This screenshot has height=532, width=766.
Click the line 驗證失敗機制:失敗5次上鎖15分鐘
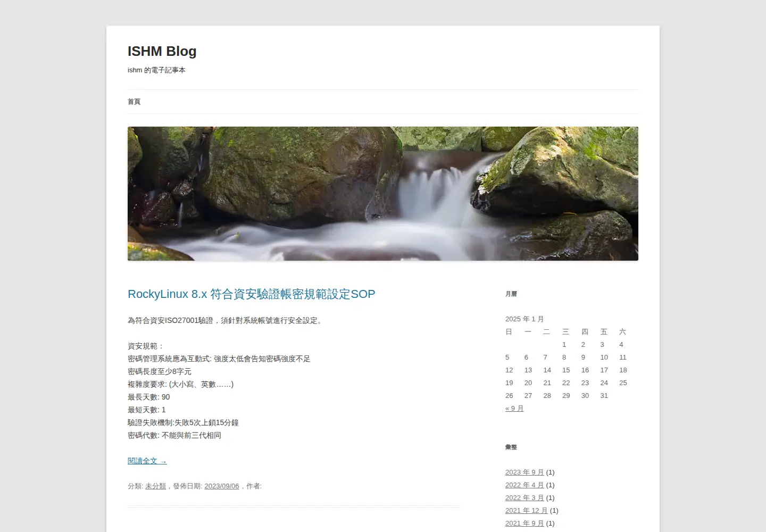(183, 422)
